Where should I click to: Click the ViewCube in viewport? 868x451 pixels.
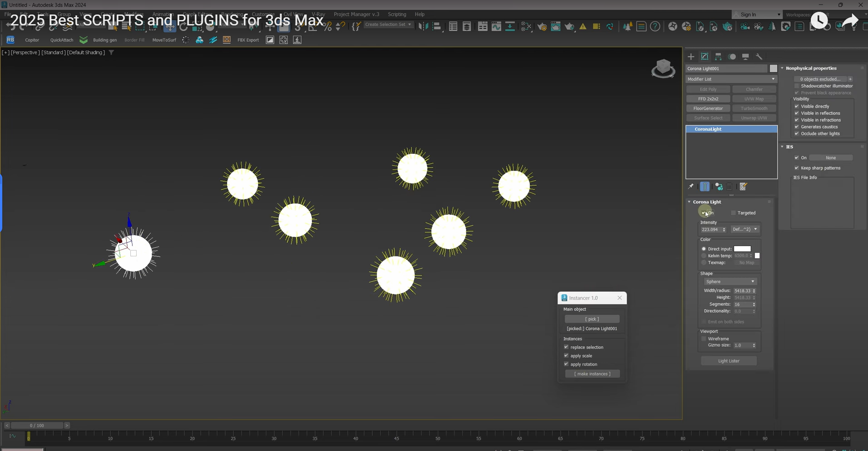tap(663, 69)
